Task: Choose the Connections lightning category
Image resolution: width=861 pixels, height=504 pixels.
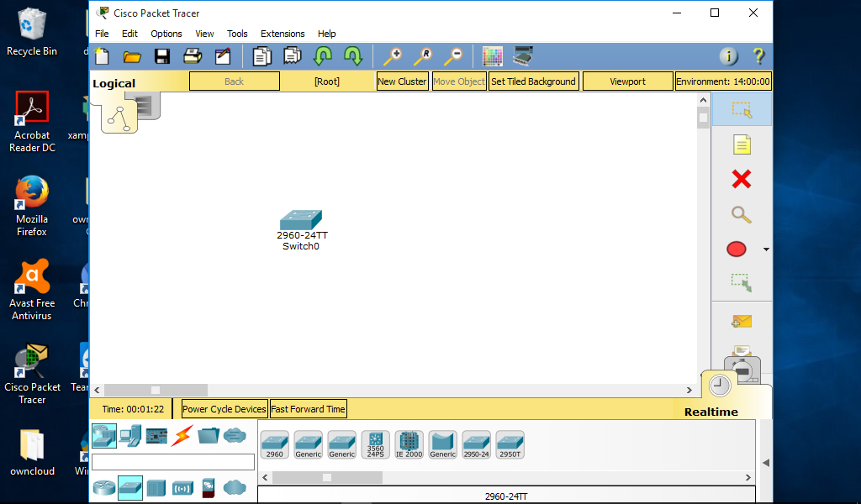Action: click(182, 436)
